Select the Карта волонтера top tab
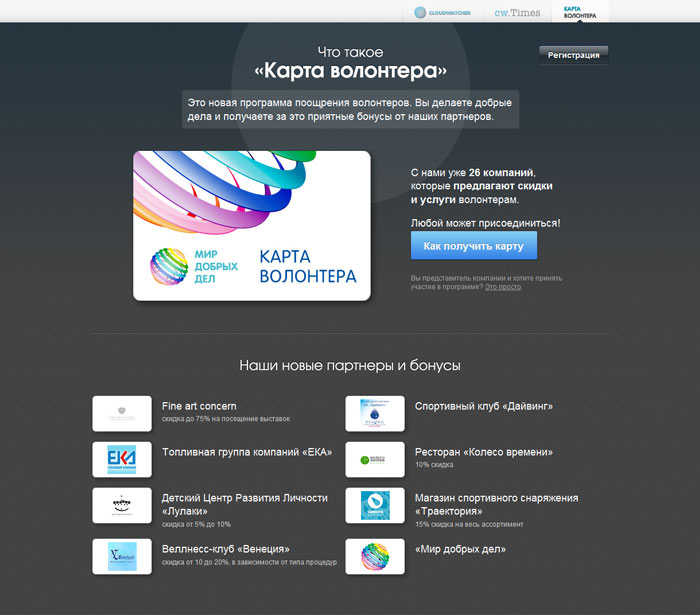The image size is (700, 615). pyautogui.click(x=579, y=12)
